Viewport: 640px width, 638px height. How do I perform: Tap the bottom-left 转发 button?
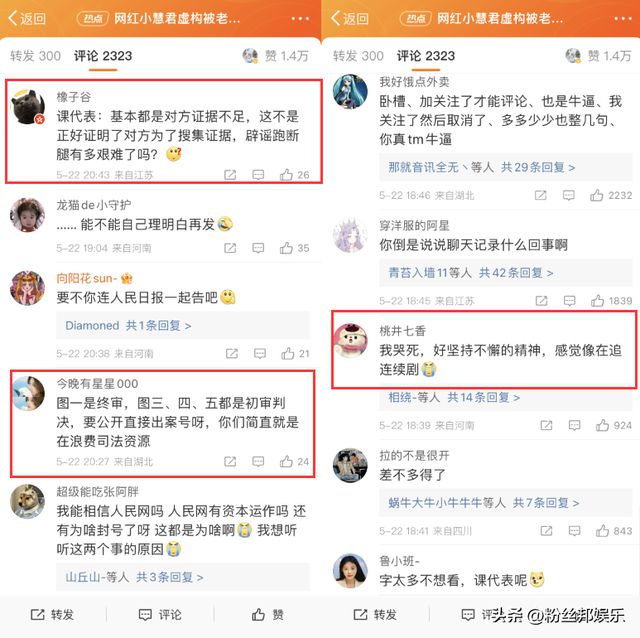tap(52, 614)
